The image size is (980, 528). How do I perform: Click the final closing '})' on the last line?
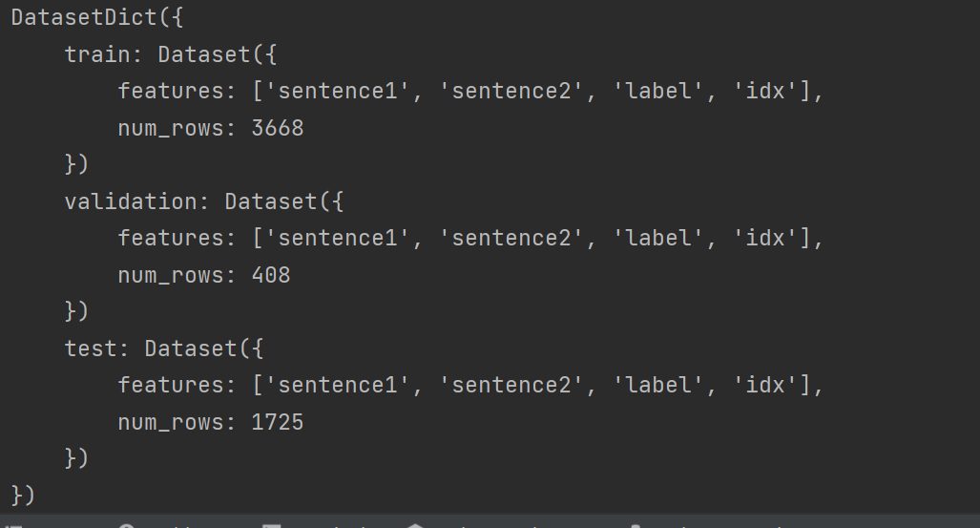tap(23, 495)
